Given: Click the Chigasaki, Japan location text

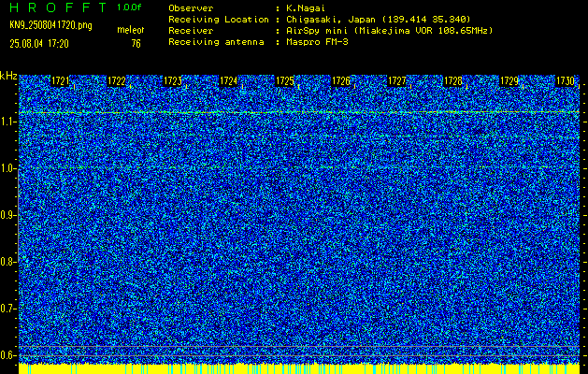Looking at the screenshot, I should click(379, 19).
